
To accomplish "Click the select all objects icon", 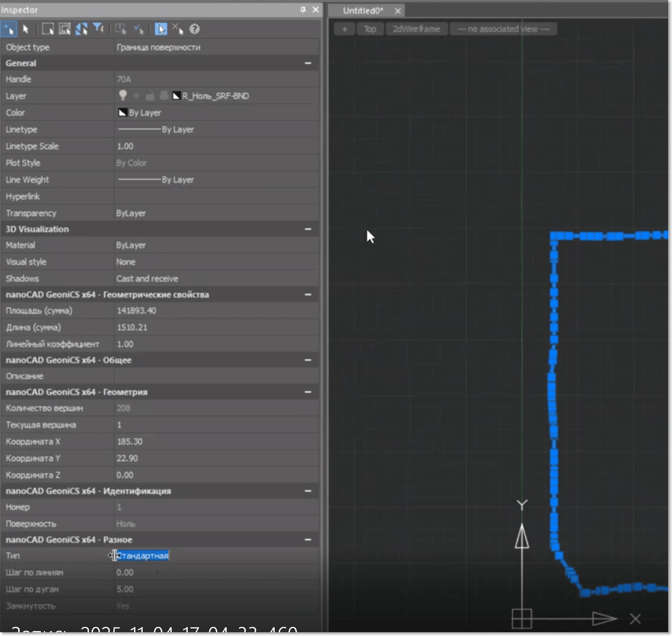I will (65, 29).
